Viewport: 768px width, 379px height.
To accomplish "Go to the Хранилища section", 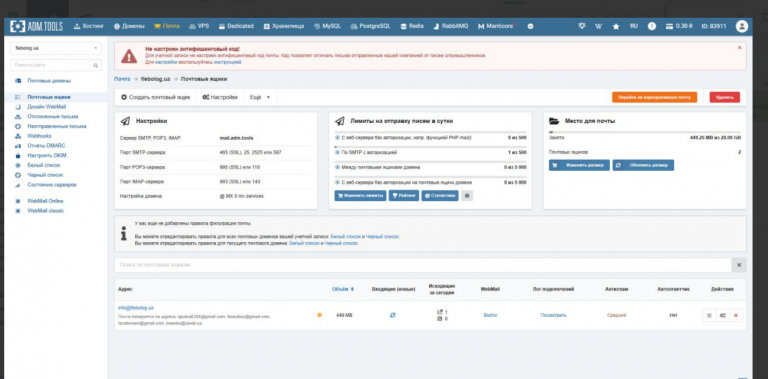I will coord(284,26).
